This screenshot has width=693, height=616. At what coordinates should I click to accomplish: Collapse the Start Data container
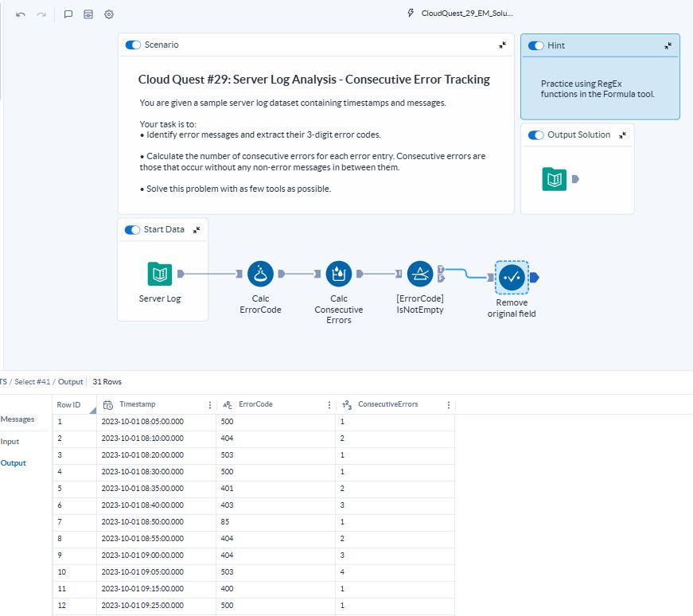197,229
